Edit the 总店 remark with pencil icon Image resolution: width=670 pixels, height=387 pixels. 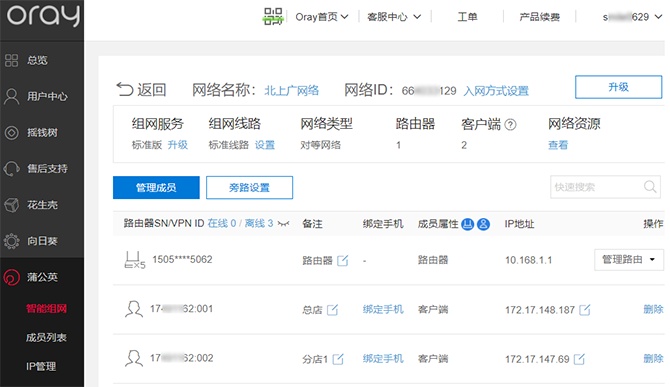click(x=332, y=310)
